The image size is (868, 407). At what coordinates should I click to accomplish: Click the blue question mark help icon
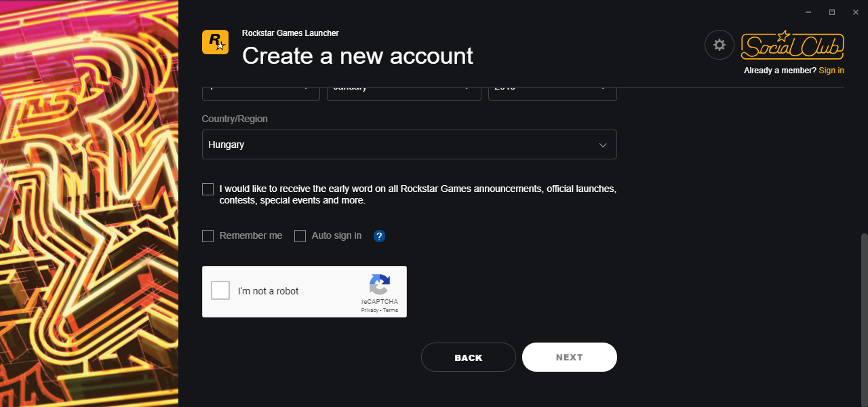[379, 236]
